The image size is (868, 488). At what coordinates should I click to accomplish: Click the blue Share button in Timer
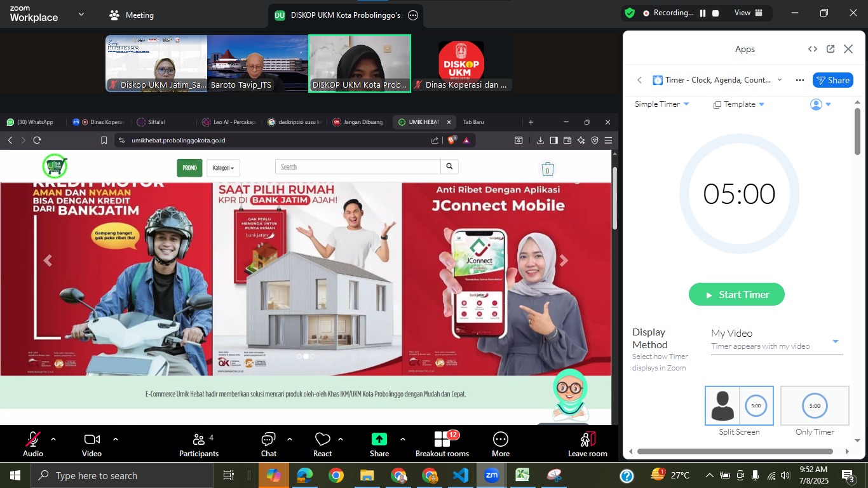(832, 80)
